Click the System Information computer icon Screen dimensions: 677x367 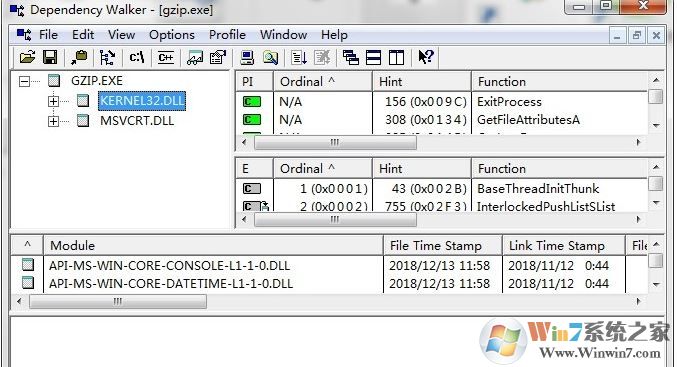click(x=247, y=57)
